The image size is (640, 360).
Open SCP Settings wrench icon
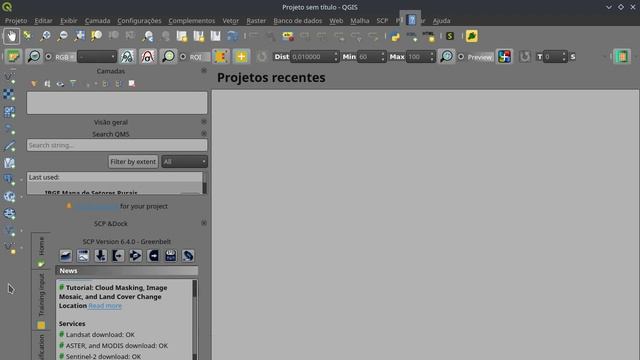tap(188, 256)
